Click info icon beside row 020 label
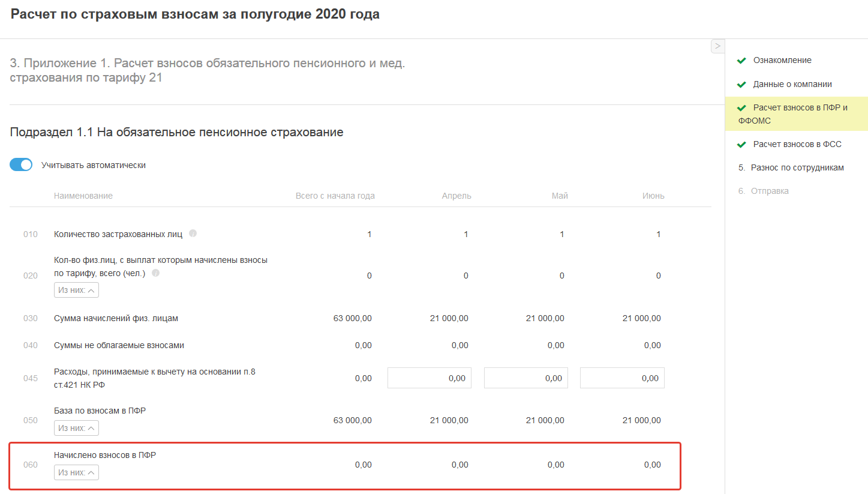The image size is (868, 494). tap(156, 273)
